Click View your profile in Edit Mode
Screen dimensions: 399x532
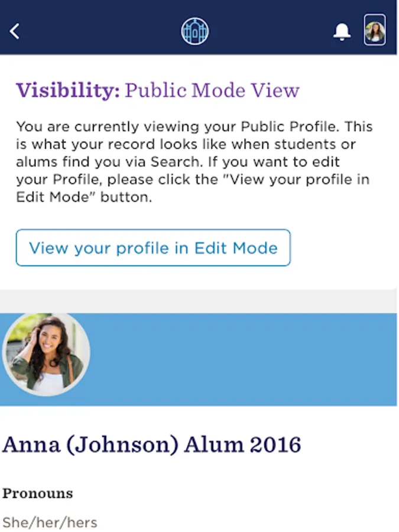point(153,248)
